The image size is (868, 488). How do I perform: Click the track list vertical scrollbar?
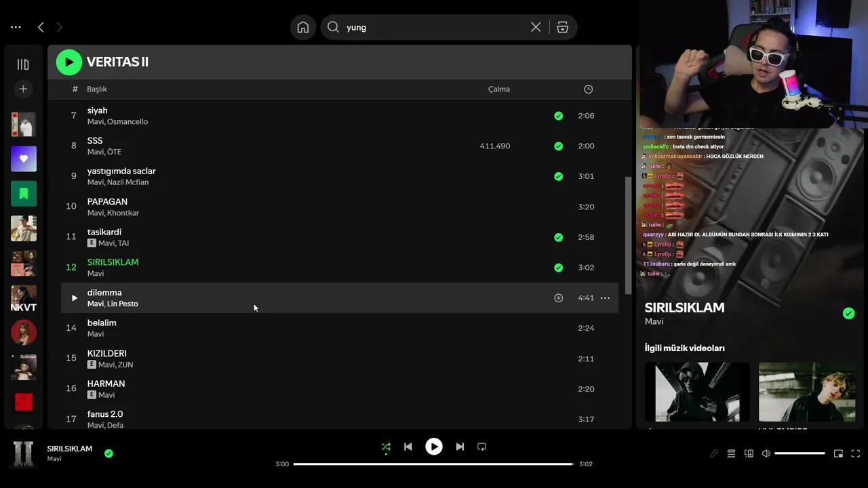pos(628,235)
